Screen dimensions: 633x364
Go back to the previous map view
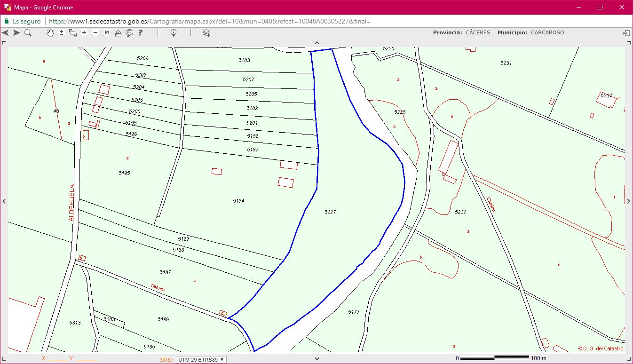tap(6, 32)
